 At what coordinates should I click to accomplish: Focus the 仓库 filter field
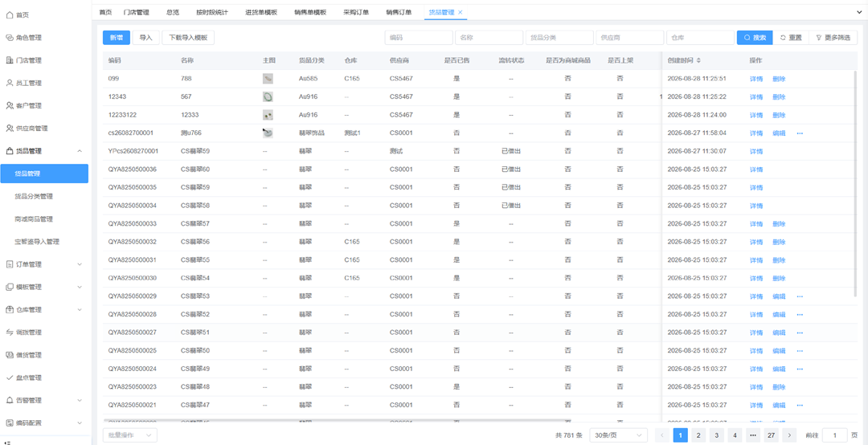700,38
